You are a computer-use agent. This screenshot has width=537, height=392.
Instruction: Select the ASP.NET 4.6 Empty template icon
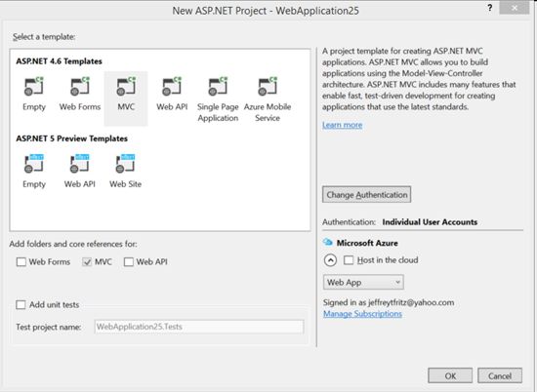tap(33, 87)
